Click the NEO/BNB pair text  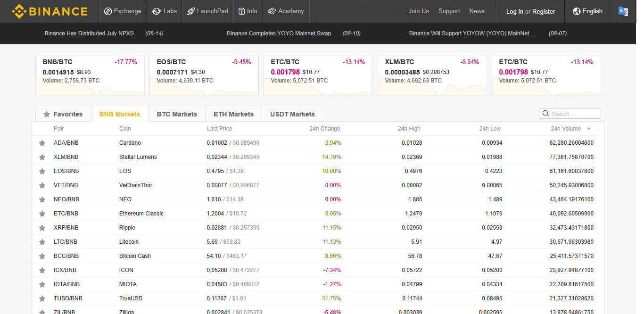(x=66, y=199)
